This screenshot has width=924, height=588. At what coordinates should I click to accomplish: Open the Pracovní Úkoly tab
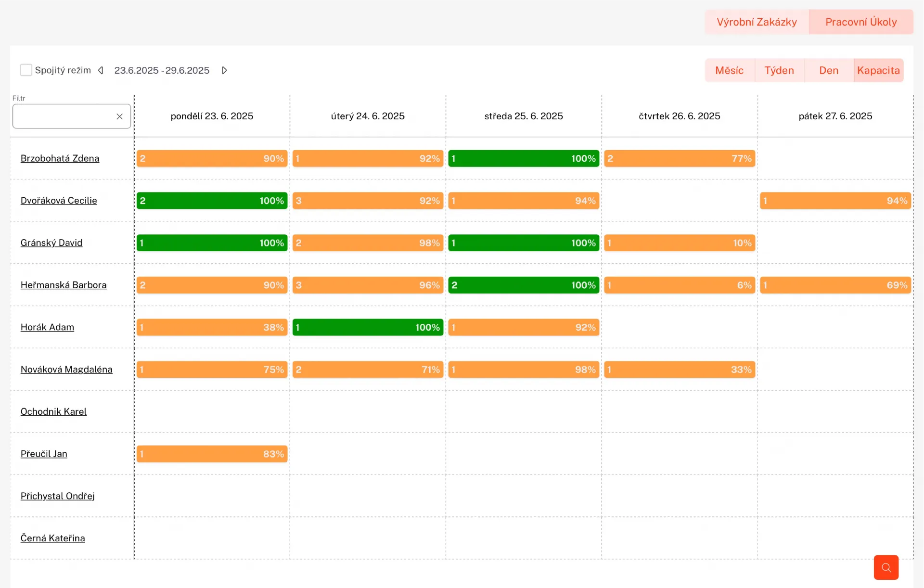point(860,22)
